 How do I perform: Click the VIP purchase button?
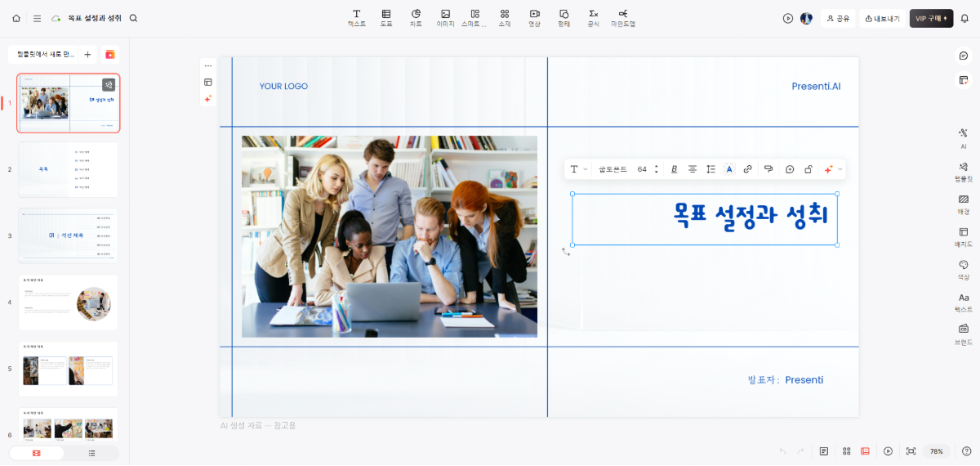coord(931,18)
